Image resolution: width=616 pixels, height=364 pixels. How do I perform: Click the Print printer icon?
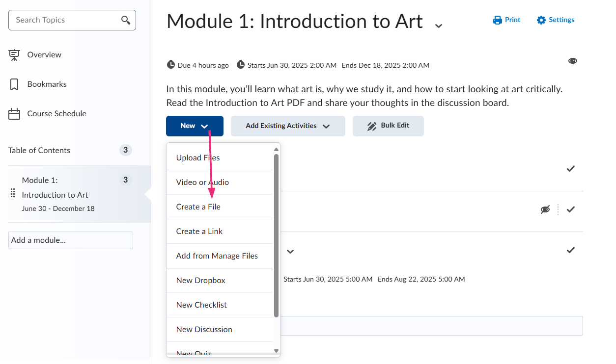click(x=498, y=20)
